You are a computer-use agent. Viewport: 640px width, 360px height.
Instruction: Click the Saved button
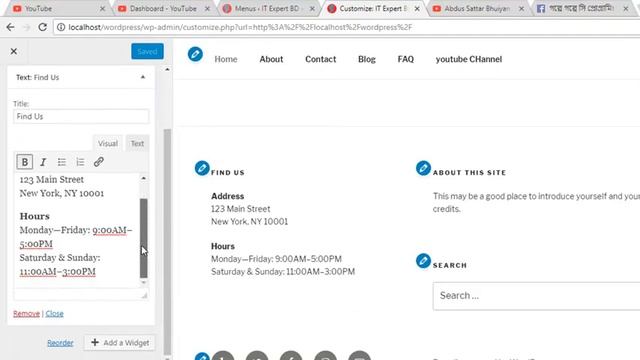(147, 51)
